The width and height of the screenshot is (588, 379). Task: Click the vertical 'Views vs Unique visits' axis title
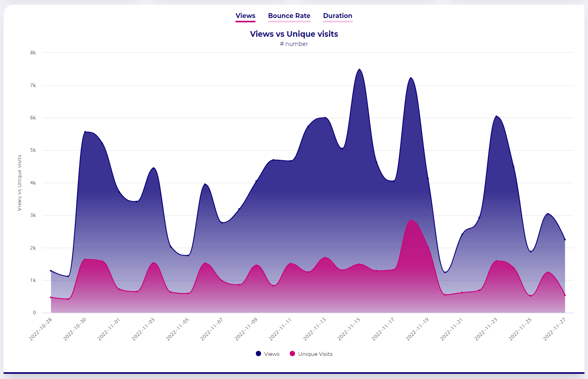click(19, 183)
